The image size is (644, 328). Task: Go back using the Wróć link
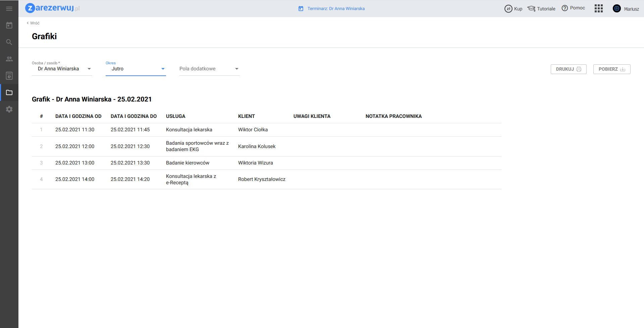[33, 23]
